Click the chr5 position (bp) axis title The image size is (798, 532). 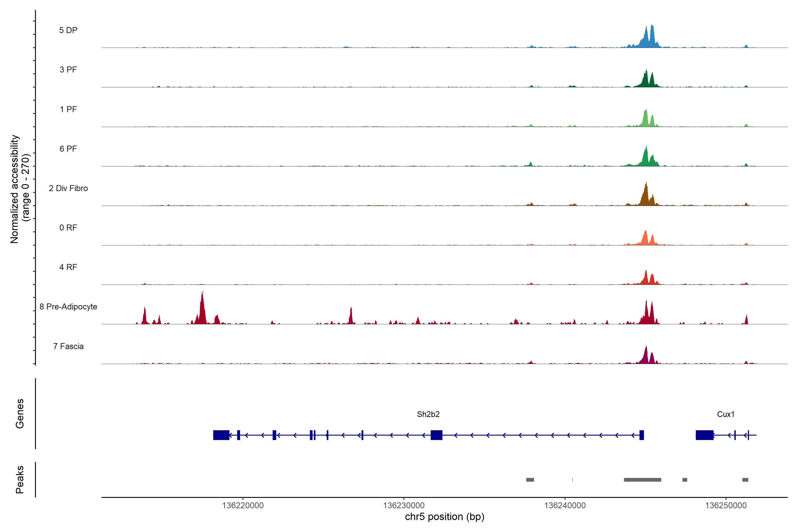click(x=444, y=517)
